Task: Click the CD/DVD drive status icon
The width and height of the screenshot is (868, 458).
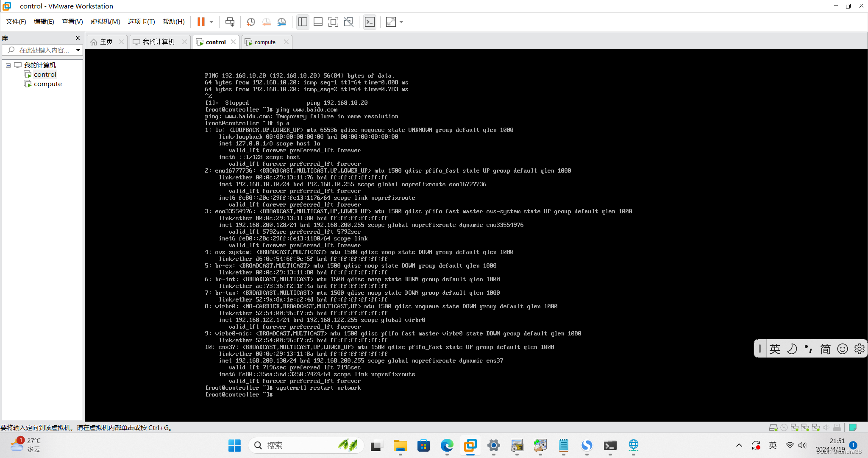Action: 784,427
